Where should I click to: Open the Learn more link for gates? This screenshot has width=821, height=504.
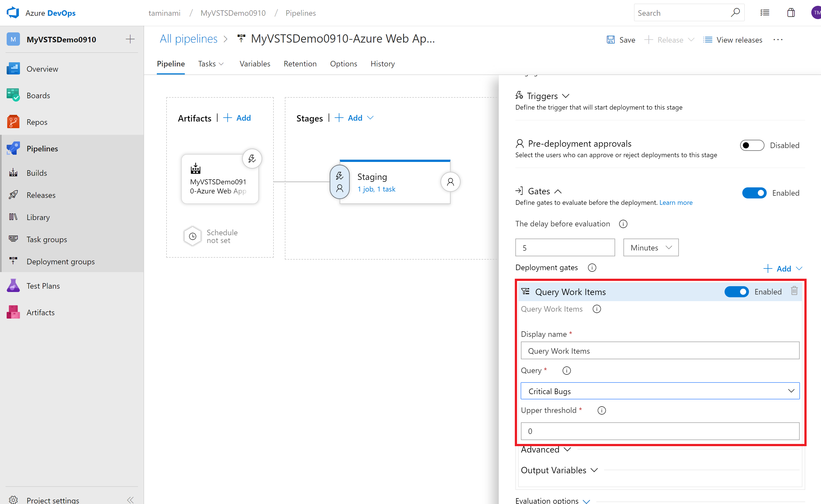(x=676, y=203)
